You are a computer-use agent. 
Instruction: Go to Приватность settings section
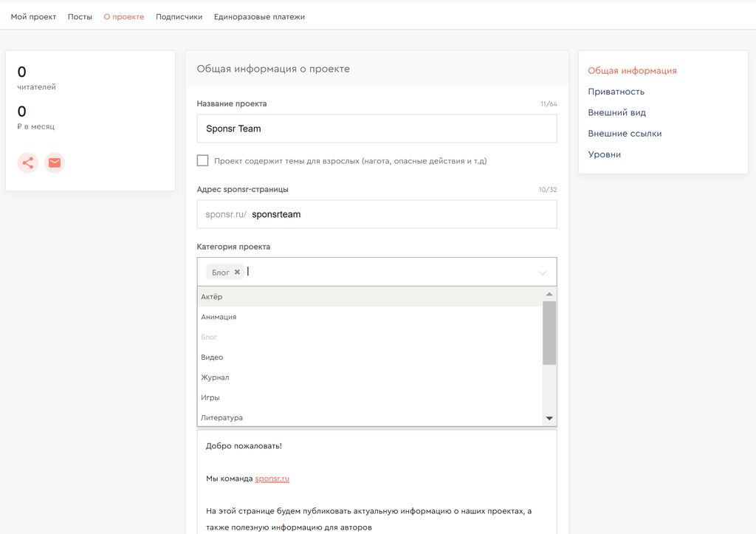616,92
